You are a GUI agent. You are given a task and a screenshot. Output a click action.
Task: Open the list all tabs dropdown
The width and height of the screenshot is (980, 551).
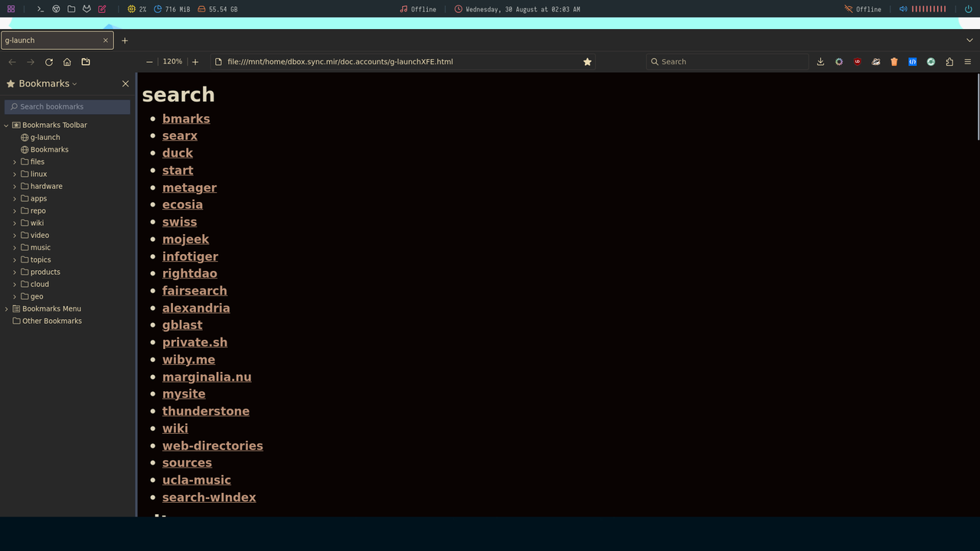(970, 41)
